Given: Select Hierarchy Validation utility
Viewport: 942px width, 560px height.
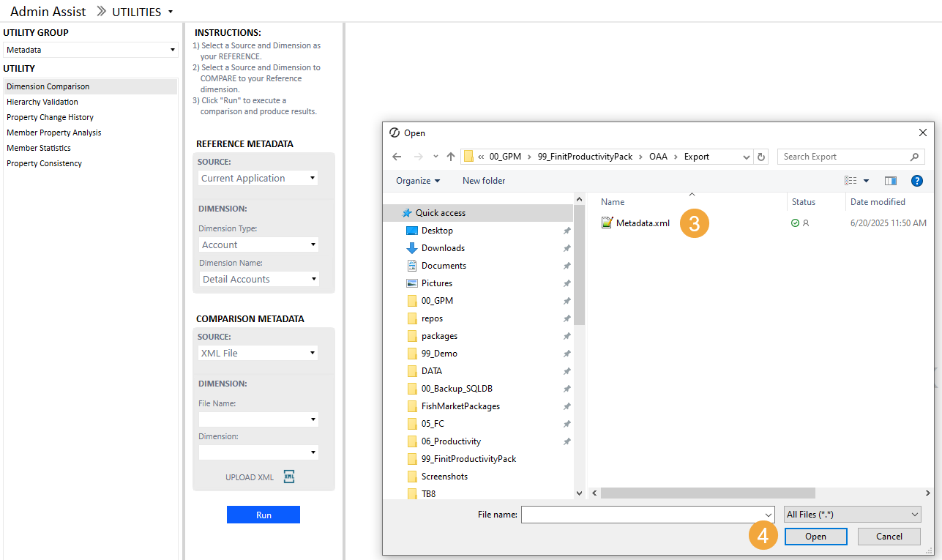Looking at the screenshot, I should [42, 102].
